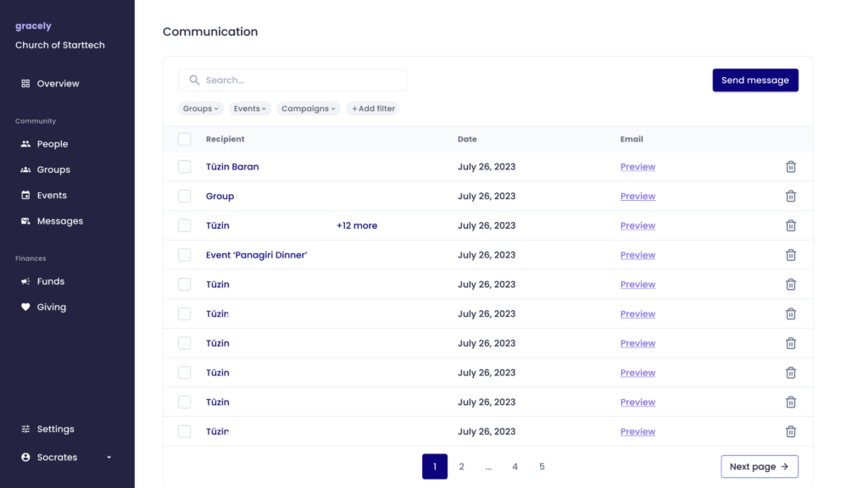This screenshot has width=868, height=488.
Task: Open the Campaigns filter dropdown
Action: (x=309, y=108)
